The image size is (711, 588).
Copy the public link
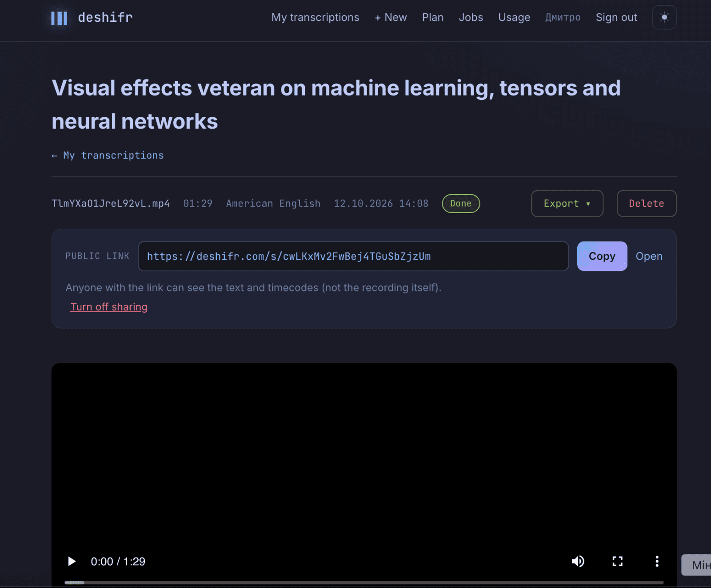[602, 256]
